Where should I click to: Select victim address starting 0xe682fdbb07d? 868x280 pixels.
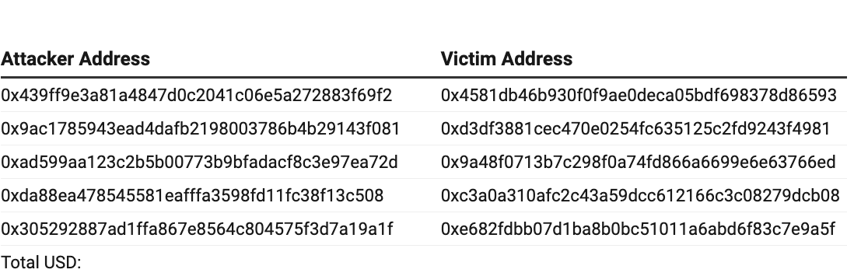638,229
